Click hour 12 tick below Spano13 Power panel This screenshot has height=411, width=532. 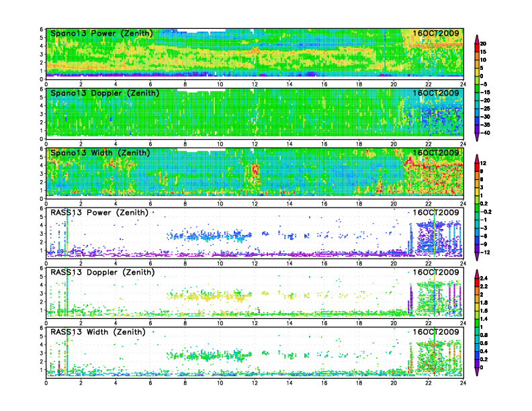click(x=255, y=84)
